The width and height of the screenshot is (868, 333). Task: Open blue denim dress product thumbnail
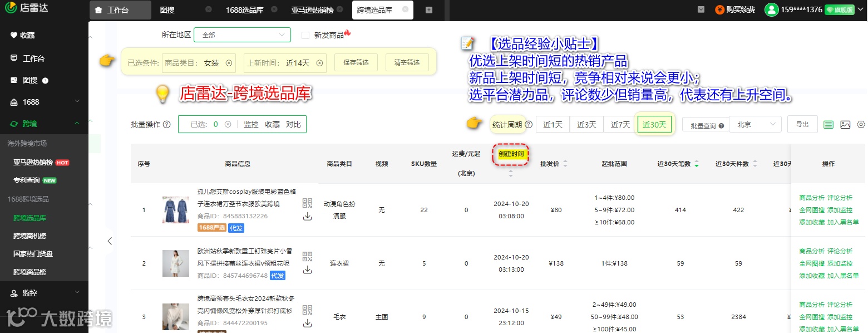[176, 210]
